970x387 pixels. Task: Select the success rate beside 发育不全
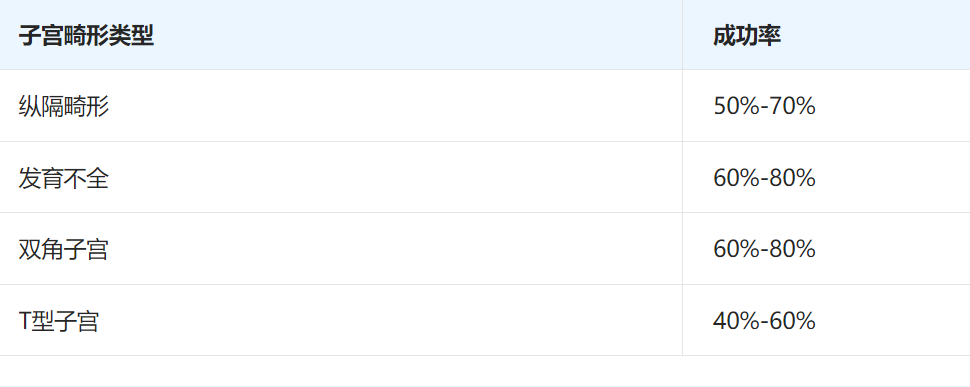click(764, 178)
